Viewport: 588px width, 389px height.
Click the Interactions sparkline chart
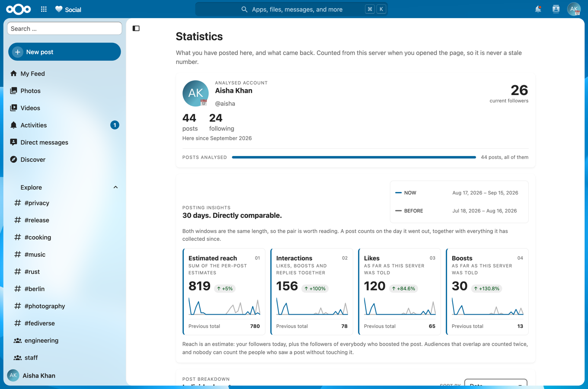(312, 306)
